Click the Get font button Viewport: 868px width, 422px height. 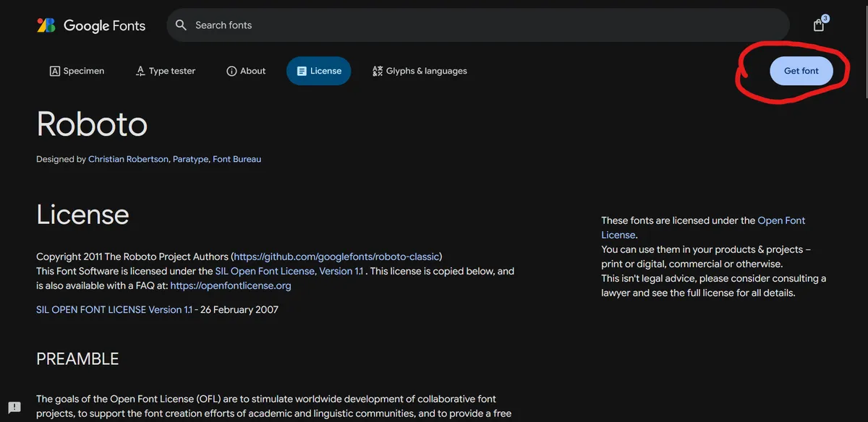(801, 71)
